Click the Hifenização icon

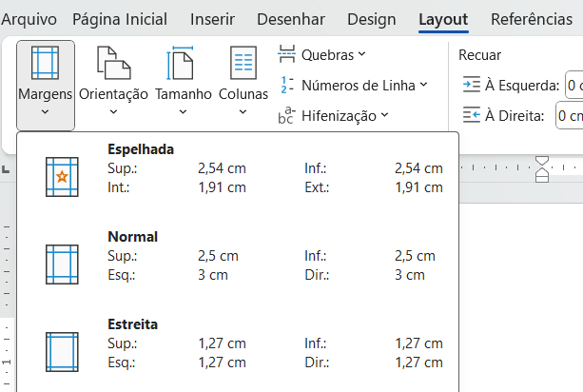coord(286,116)
